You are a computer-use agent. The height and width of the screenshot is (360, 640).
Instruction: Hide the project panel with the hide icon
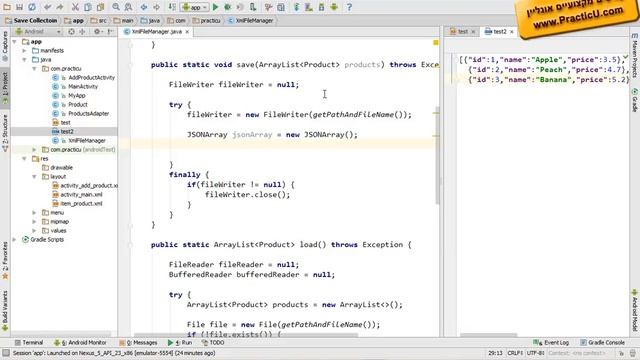[111, 31]
